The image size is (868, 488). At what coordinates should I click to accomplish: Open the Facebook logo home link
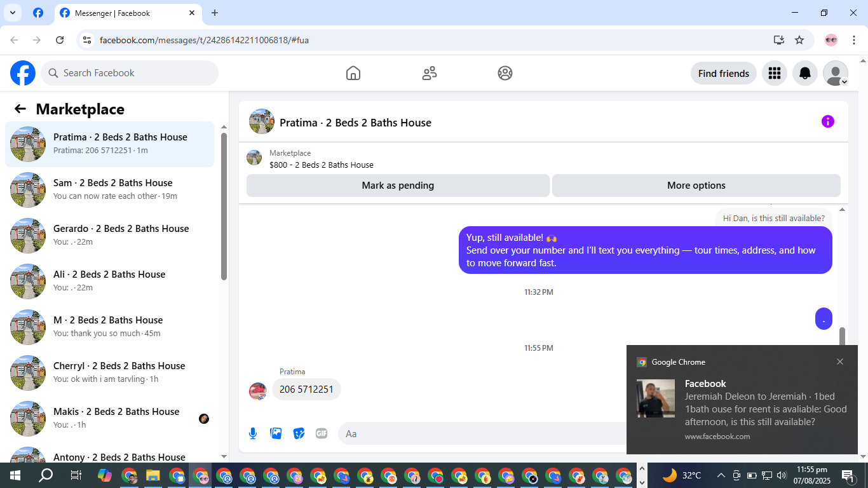pos(23,73)
